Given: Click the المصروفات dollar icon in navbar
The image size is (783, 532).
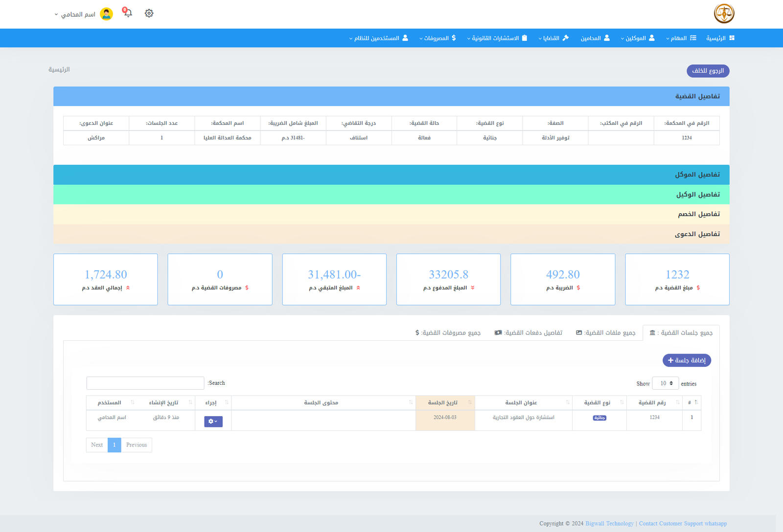Looking at the screenshot, I should [454, 38].
